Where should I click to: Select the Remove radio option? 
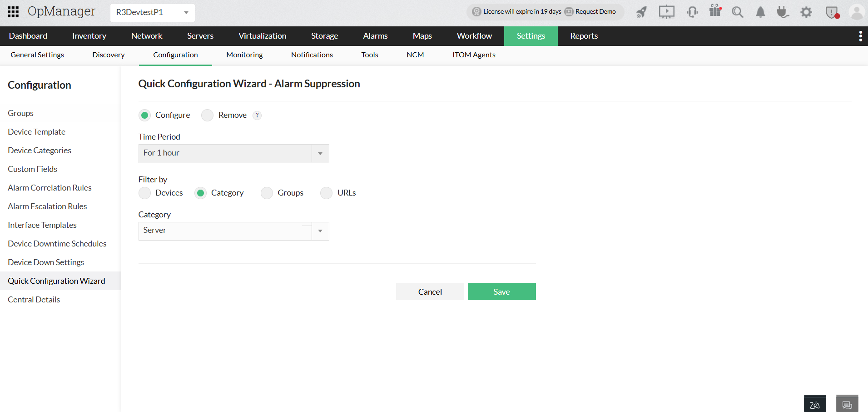207,115
